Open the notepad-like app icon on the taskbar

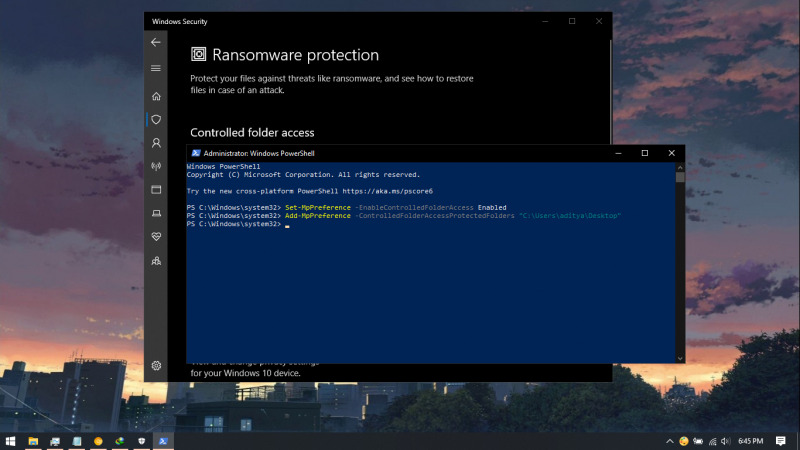point(77,441)
